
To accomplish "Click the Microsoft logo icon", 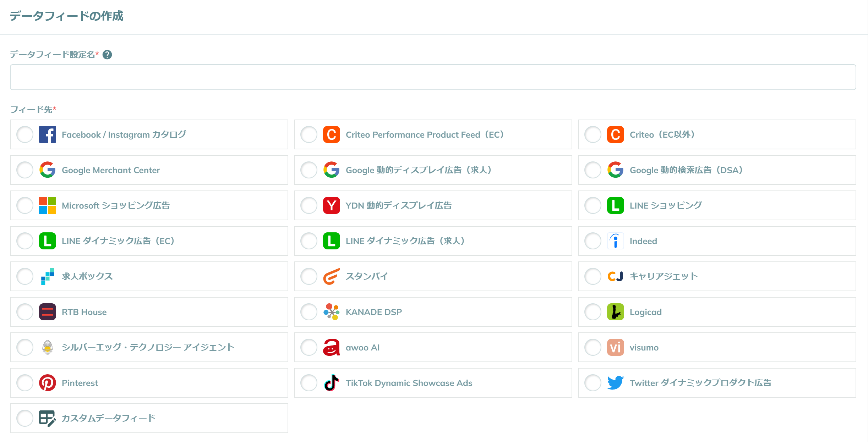I will click(48, 205).
